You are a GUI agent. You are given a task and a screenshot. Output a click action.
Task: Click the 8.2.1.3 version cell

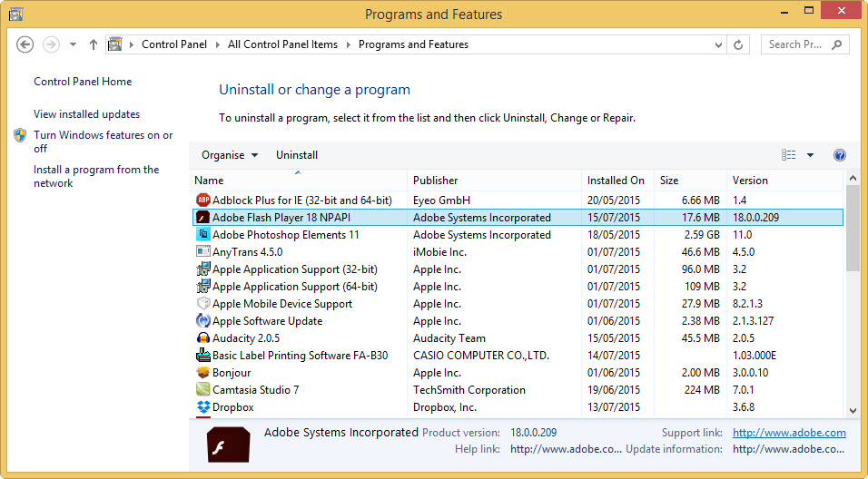click(x=748, y=304)
